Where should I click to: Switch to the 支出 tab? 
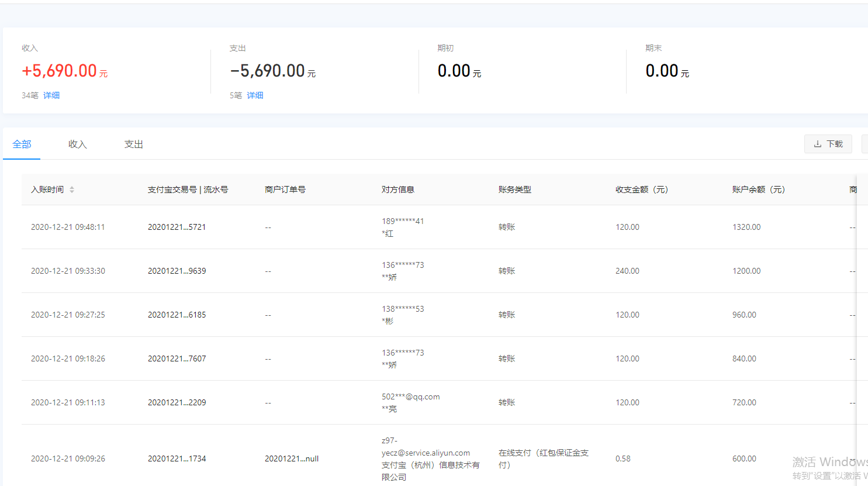tap(133, 144)
